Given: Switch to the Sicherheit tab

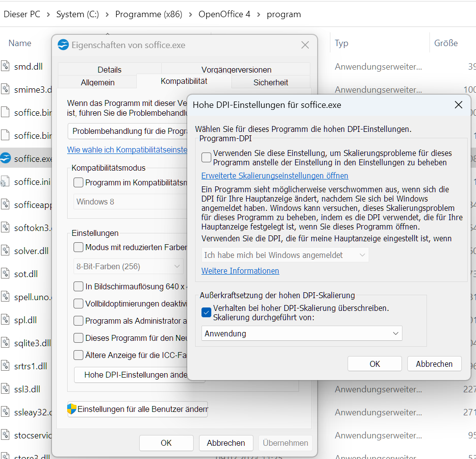Looking at the screenshot, I should point(271,82).
